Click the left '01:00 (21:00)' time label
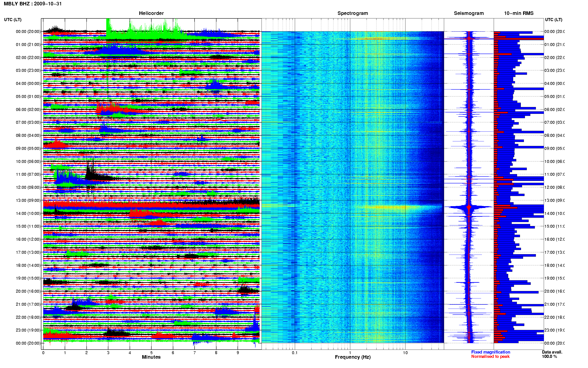This screenshot has height=368, width=588. click(x=28, y=44)
